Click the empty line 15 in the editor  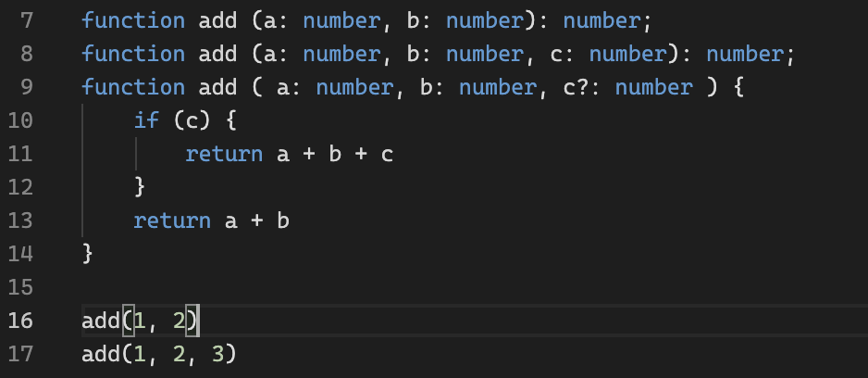pyautogui.click(x=370, y=287)
